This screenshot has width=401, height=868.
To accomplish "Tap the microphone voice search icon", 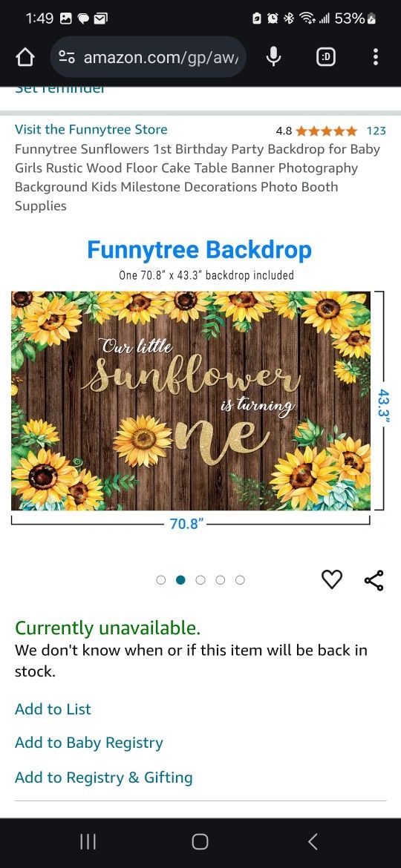I will (273, 56).
